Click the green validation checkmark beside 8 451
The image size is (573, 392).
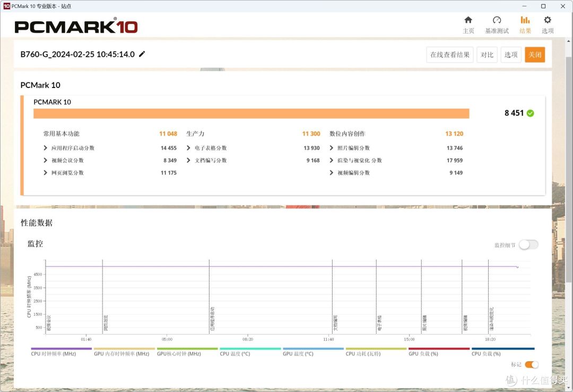[531, 113]
